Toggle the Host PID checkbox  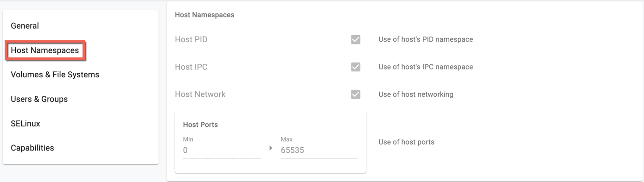pyautogui.click(x=356, y=39)
